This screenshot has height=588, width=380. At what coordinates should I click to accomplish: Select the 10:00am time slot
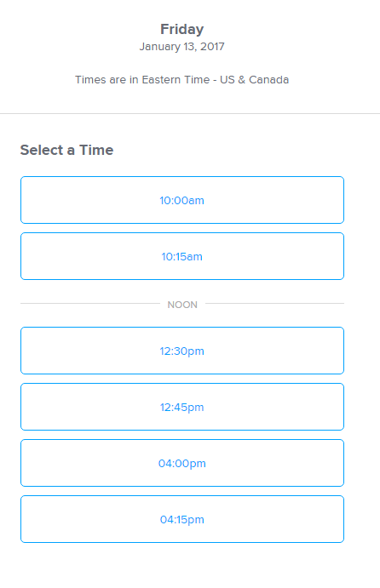point(182,200)
